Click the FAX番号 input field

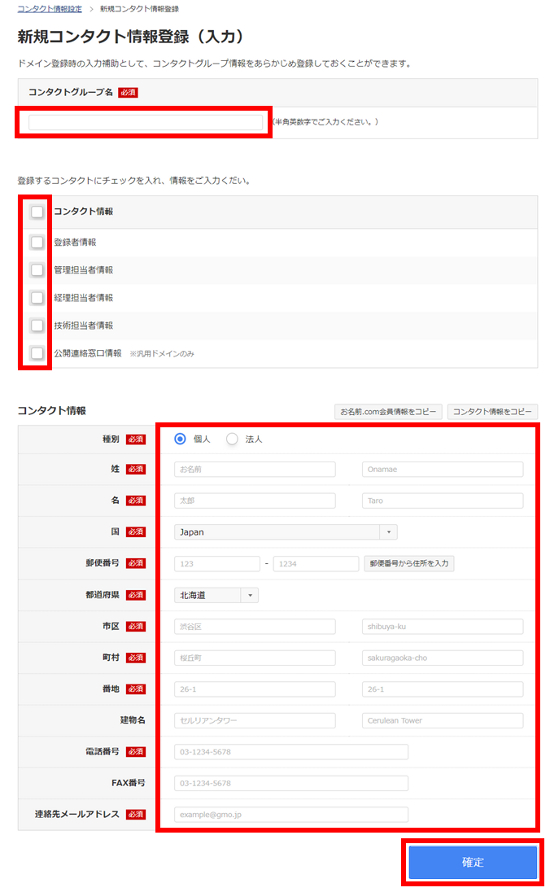291,783
